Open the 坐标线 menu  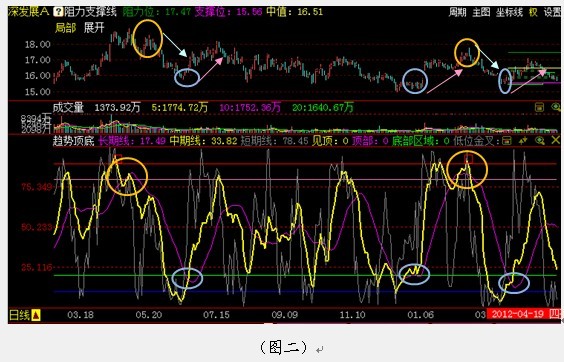[509, 12]
